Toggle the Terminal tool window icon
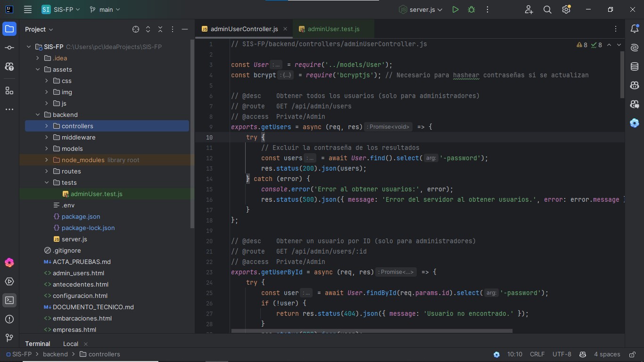This screenshot has height=362, width=644. [9, 300]
